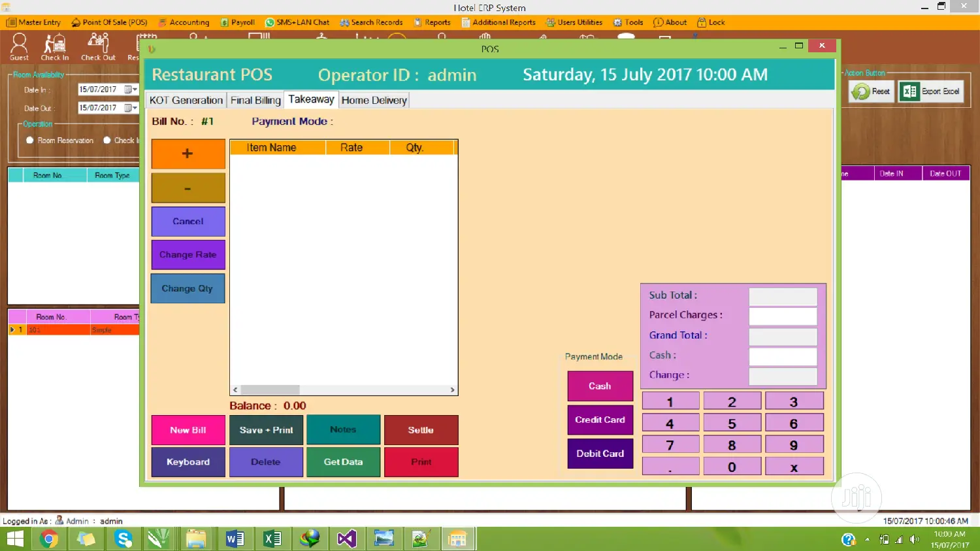Open Master Entry menu
Viewport: 980px width, 551px height.
tap(34, 22)
